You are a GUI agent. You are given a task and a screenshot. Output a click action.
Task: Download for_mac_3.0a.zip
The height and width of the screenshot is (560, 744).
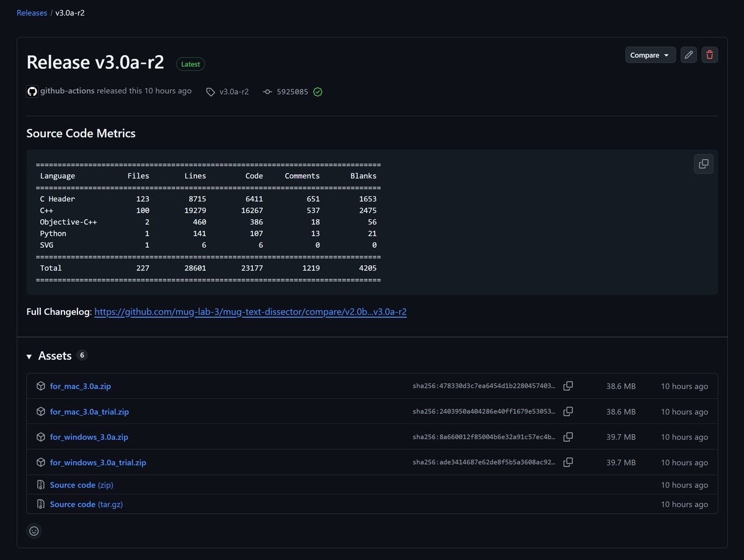81,386
